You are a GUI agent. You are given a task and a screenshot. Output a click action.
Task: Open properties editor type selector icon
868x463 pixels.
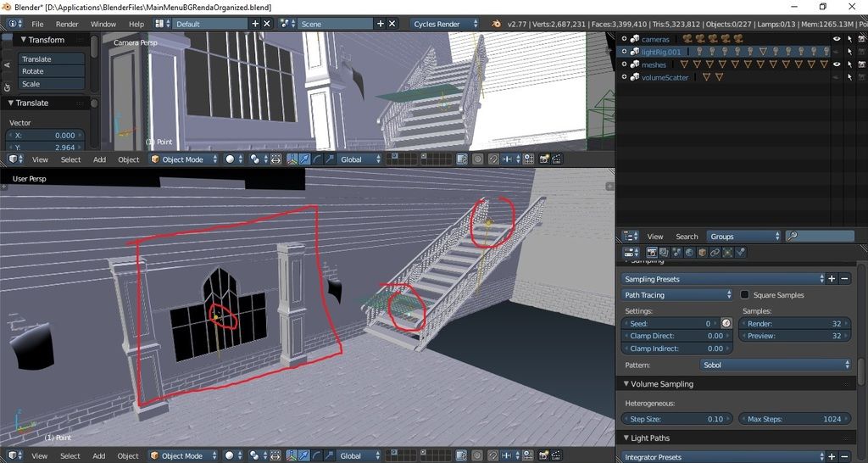pyautogui.click(x=631, y=252)
